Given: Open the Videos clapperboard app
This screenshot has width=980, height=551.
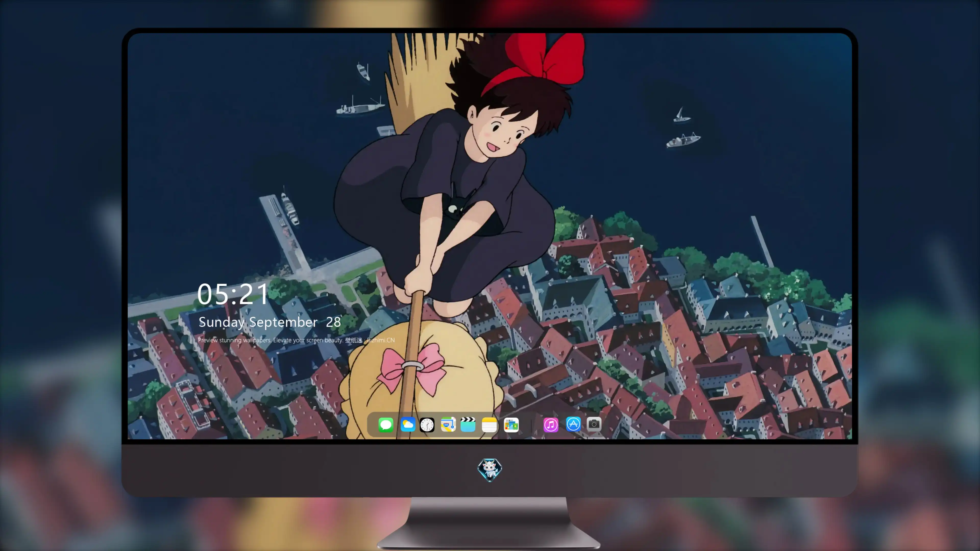Looking at the screenshot, I should [x=468, y=424].
